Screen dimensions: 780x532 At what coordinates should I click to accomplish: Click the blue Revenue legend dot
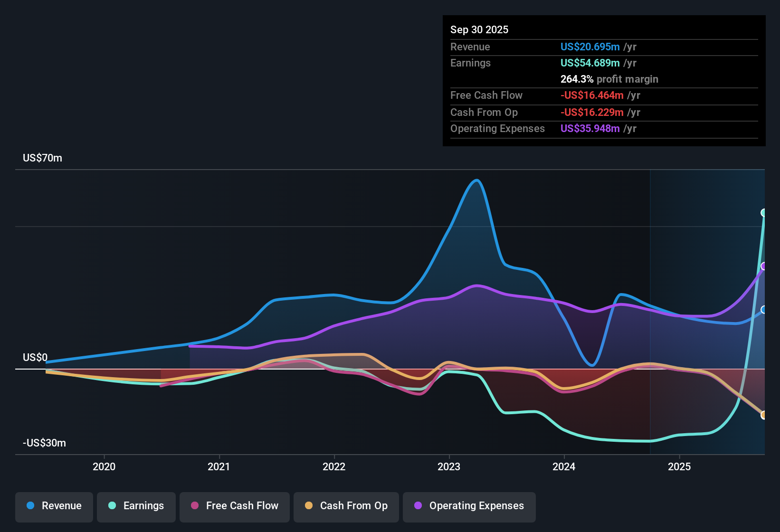coord(30,506)
